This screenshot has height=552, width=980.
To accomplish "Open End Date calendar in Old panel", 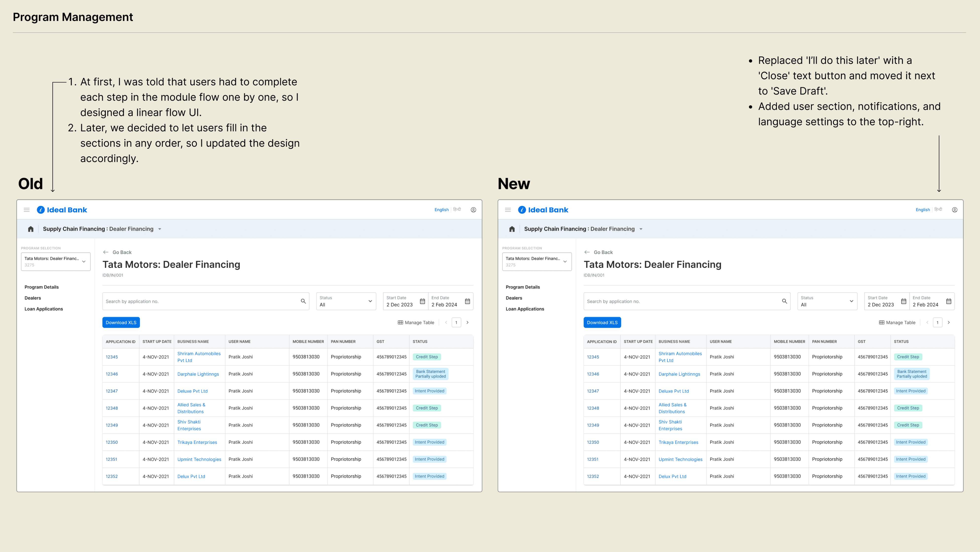I will pyautogui.click(x=467, y=301).
